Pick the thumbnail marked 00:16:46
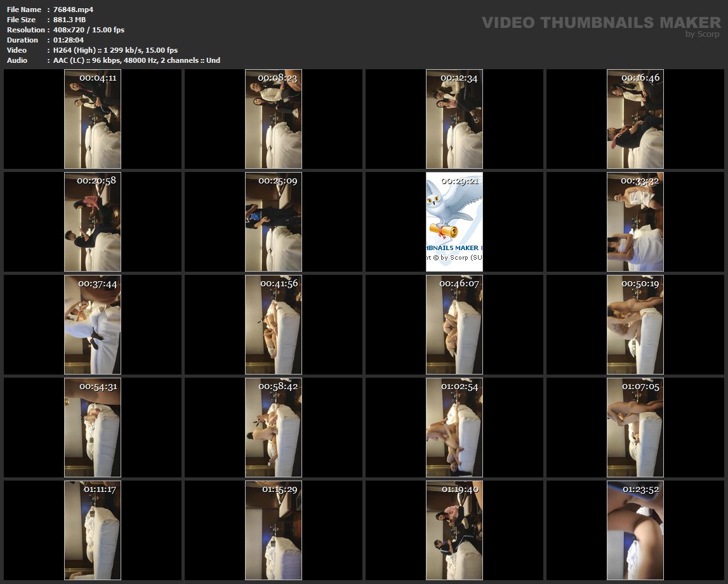 click(x=635, y=119)
